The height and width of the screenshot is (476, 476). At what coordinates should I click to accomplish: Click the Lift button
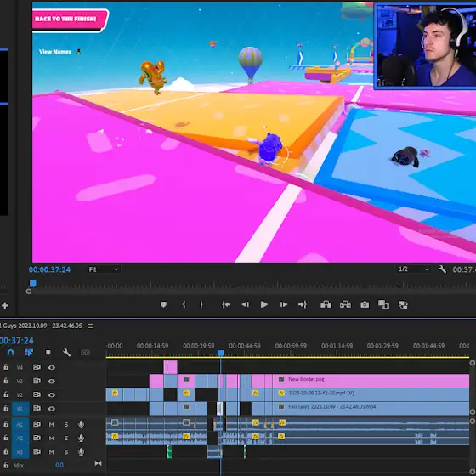[326, 304]
